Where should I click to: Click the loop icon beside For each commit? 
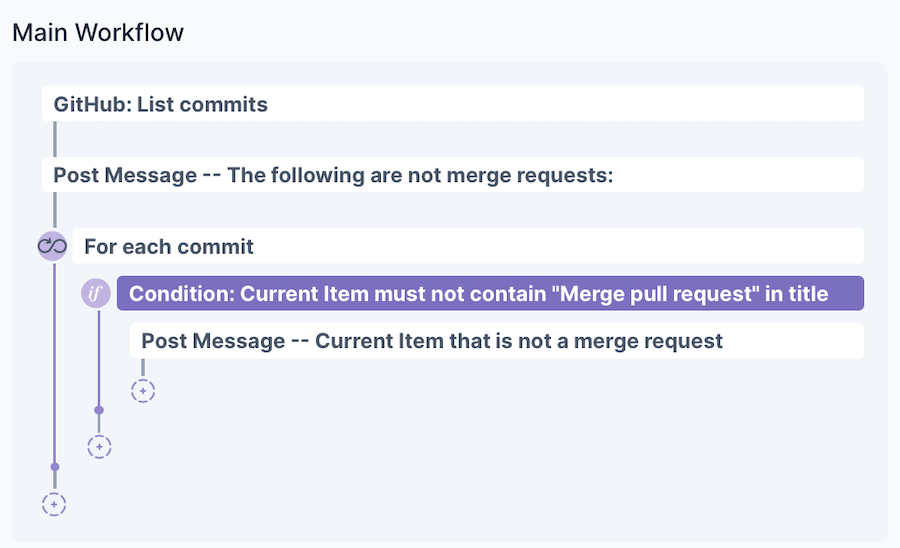pyautogui.click(x=52, y=245)
